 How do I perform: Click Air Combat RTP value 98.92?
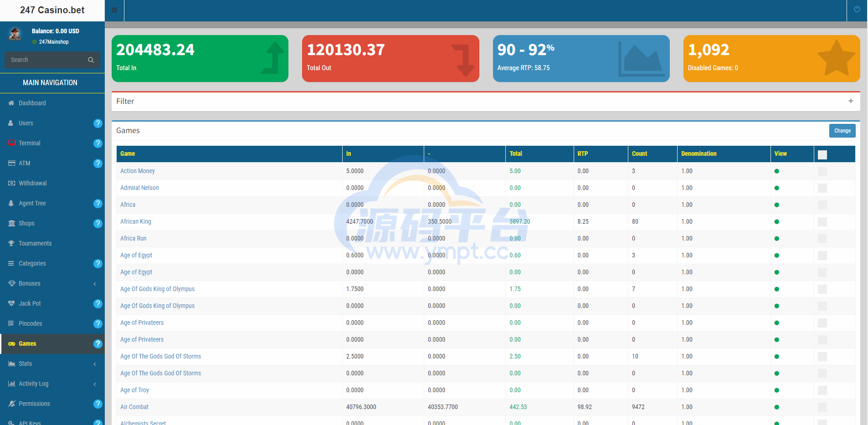click(x=585, y=407)
